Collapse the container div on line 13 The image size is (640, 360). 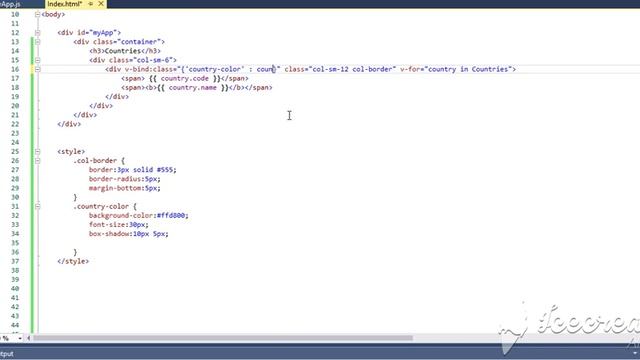click(x=37, y=42)
